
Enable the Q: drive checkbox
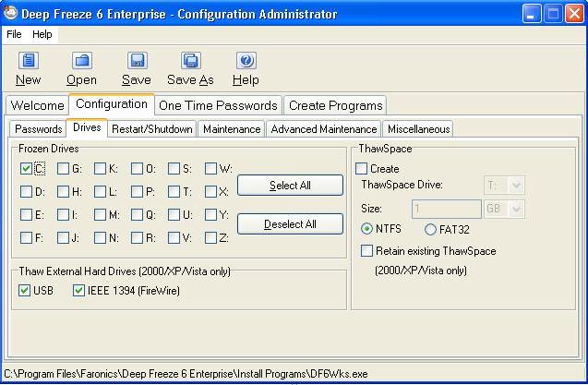(137, 214)
